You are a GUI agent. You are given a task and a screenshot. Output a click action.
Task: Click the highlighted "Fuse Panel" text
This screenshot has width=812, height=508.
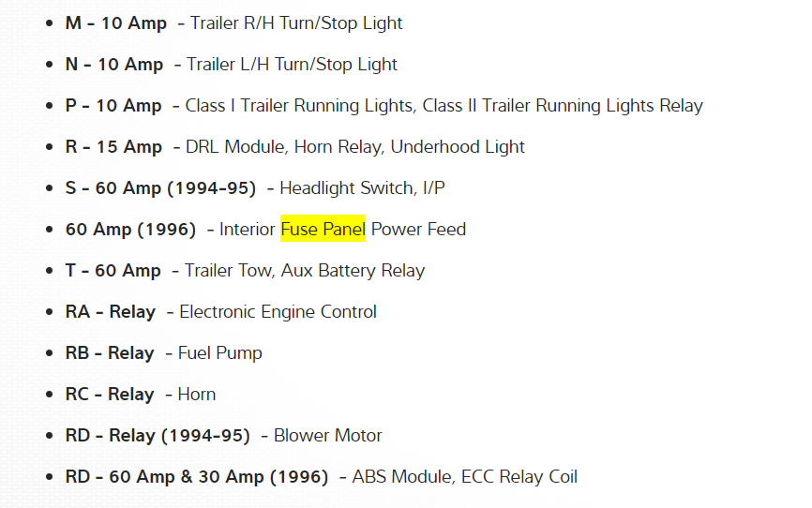[323, 230]
